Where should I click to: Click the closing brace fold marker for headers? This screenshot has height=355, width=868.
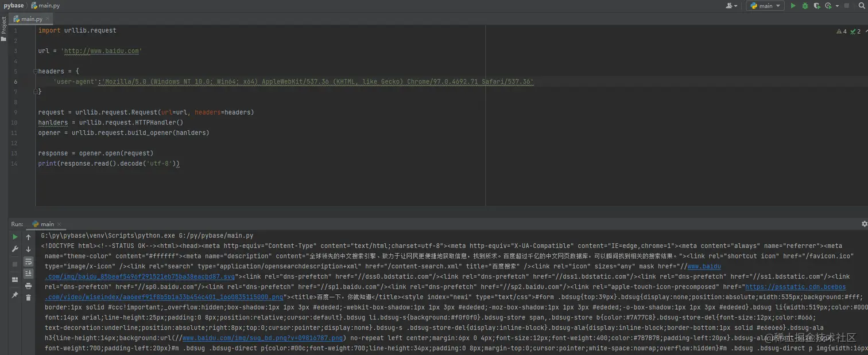pos(35,92)
